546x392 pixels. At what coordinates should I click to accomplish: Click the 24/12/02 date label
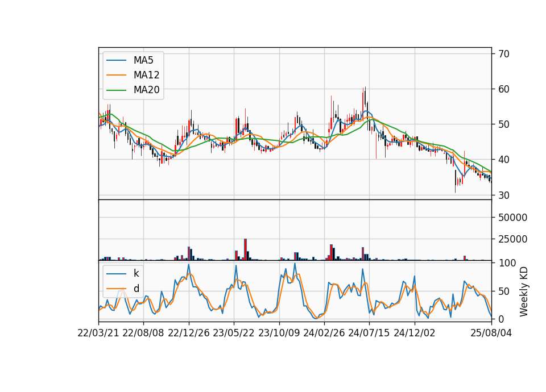[x=415, y=333]
